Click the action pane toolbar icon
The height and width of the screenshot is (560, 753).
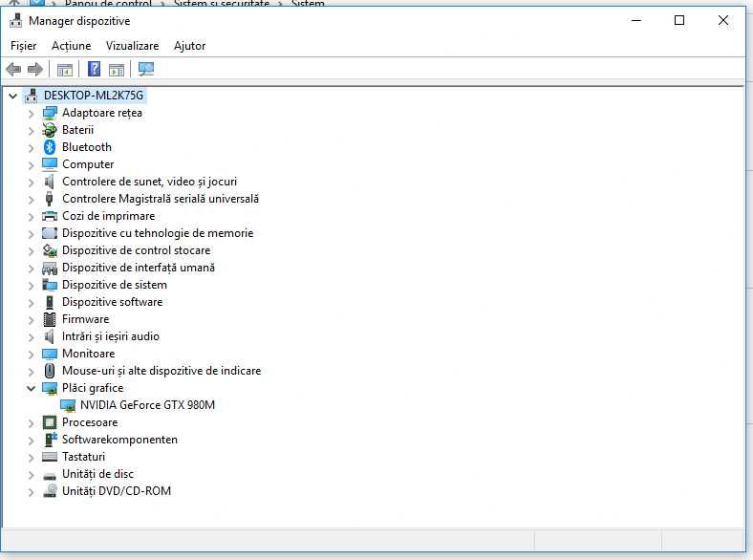click(x=117, y=70)
